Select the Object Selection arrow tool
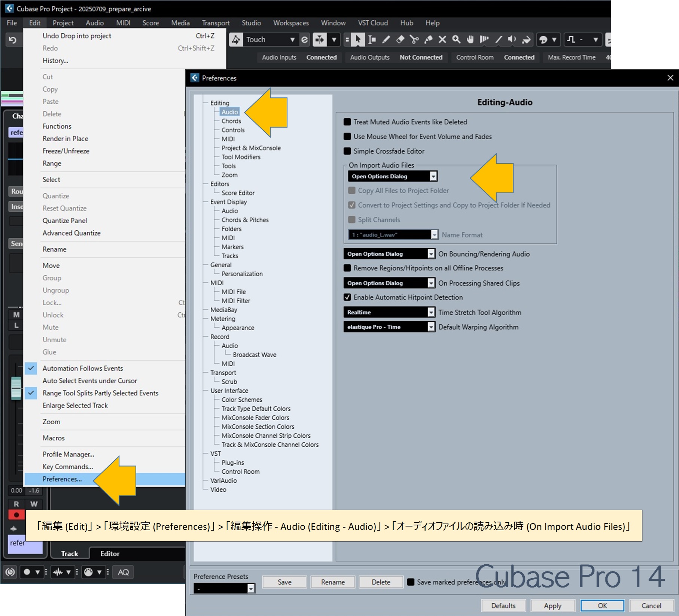The image size is (679, 616). (358, 40)
